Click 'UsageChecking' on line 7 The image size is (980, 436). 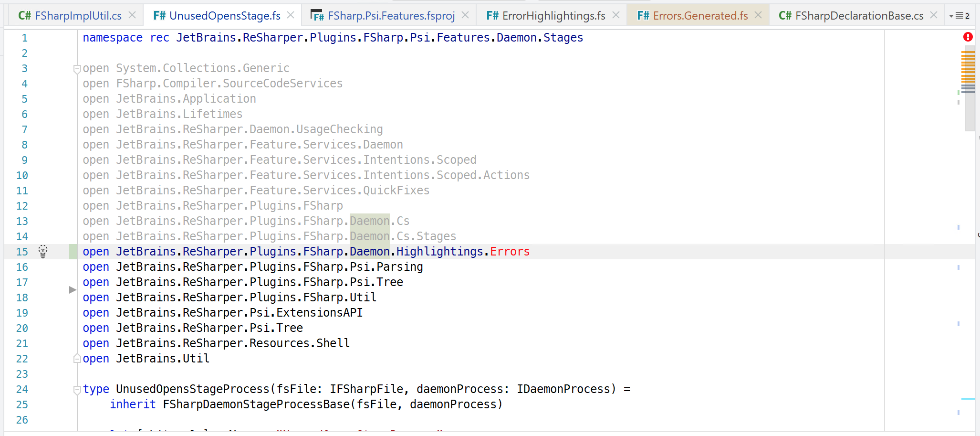tap(339, 129)
